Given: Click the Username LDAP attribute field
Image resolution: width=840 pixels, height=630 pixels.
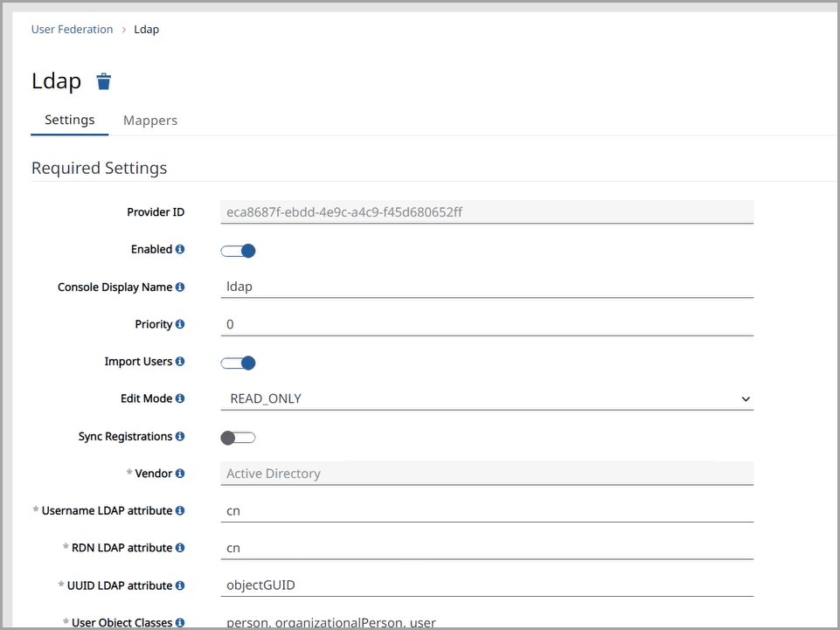Looking at the screenshot, I should 487,511.
